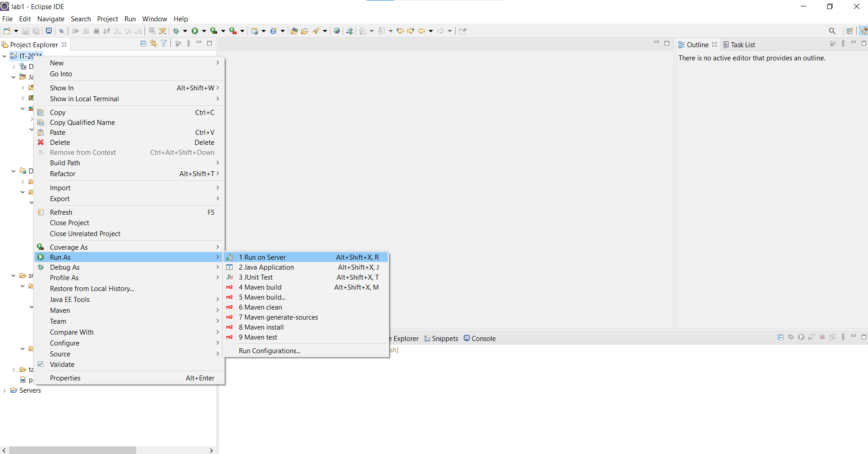Open the Debug toolbar dropdown arrow
The height and width of the screenshot is (454, 868).
click(x=185, y=31)
